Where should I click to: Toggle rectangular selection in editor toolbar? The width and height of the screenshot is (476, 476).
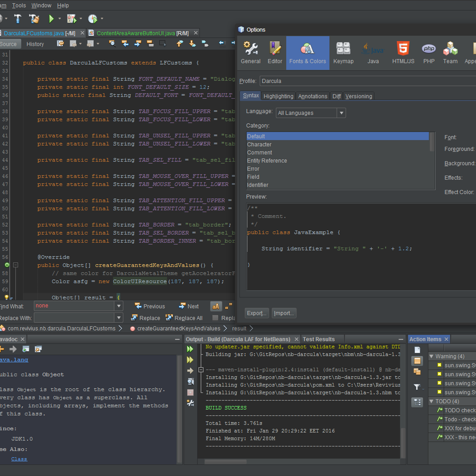[x=162, y=44]
